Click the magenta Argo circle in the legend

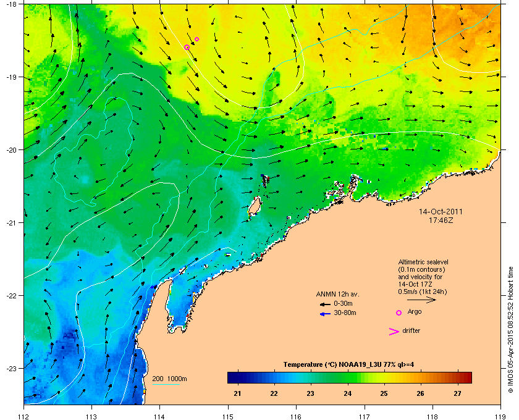click(399, 313)
